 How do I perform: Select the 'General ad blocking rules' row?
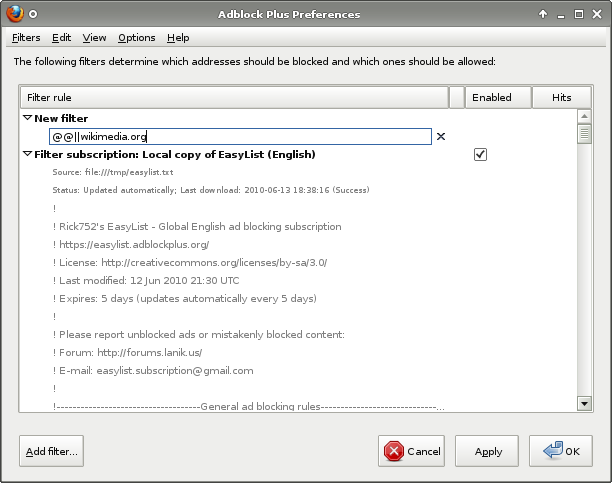[x=299, y=406]
